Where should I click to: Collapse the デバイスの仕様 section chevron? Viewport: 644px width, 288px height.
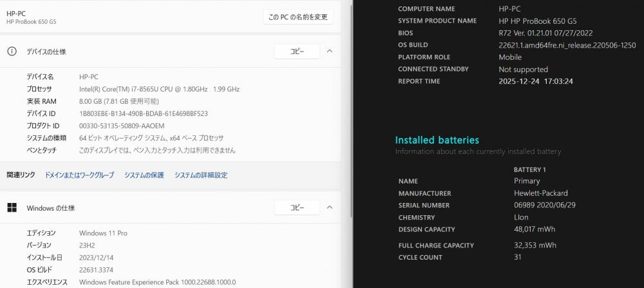(329, 52)
